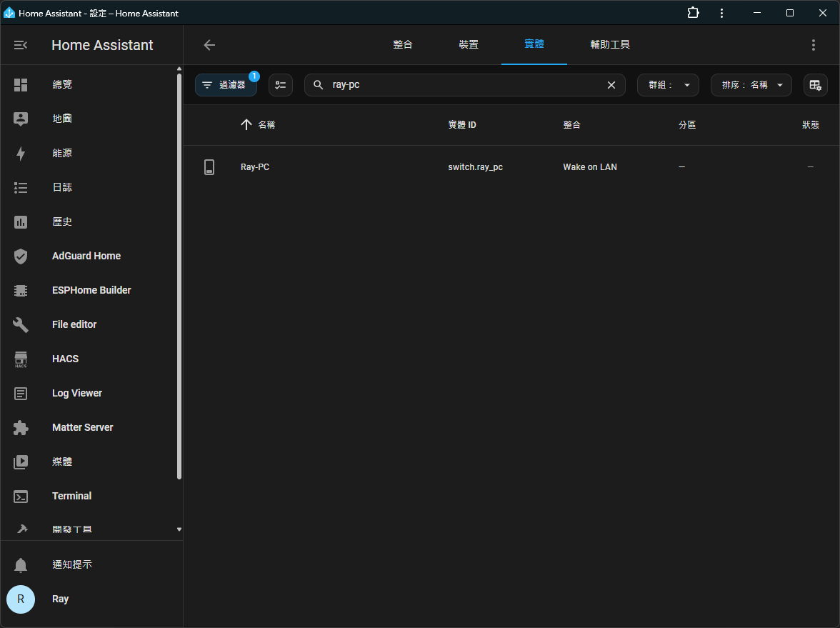Open the 總覽 dashboard icon
This screenshot has width=840, height=628.
click(20, 84)
